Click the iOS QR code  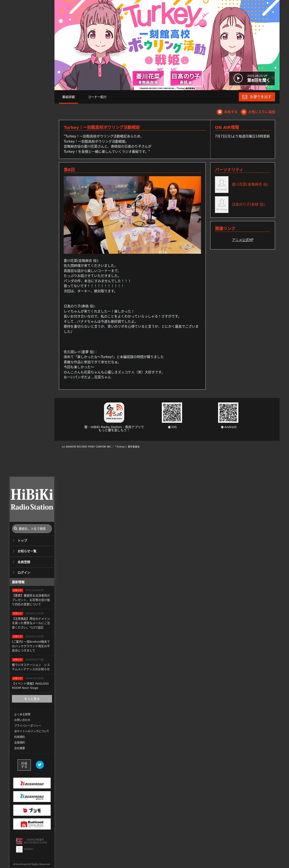(x=172, y=412)
